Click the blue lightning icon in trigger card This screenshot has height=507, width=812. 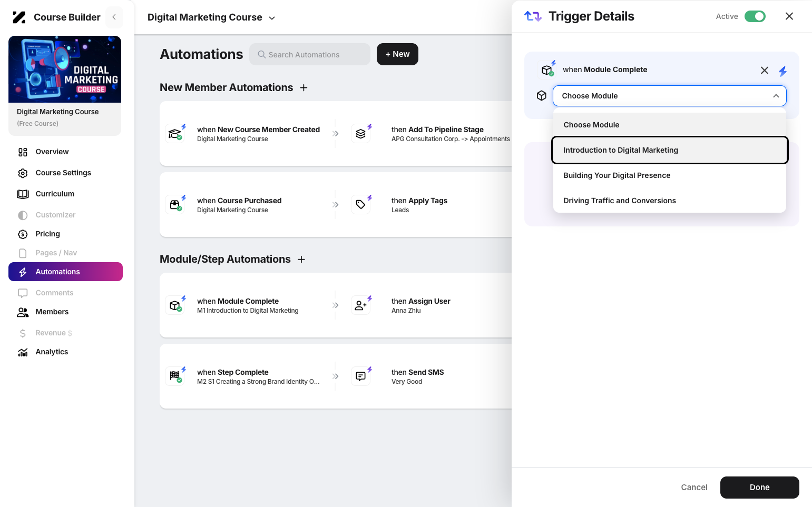click(783, 71)
